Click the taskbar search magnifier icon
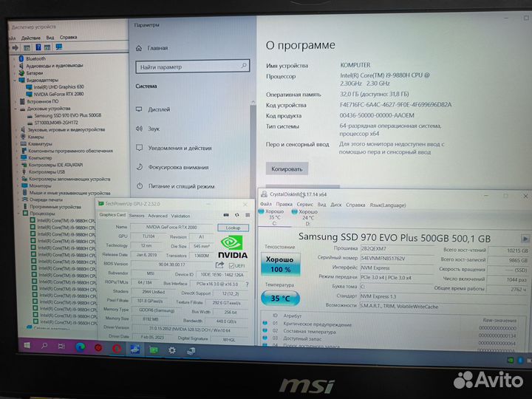The width and height of the screenshot is (532, 399). (x=44, y=346)
